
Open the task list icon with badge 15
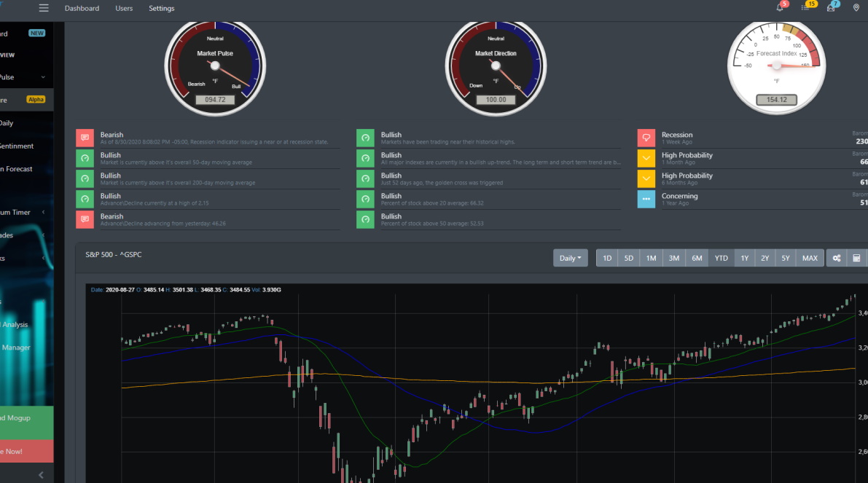[x=805, y=8]
